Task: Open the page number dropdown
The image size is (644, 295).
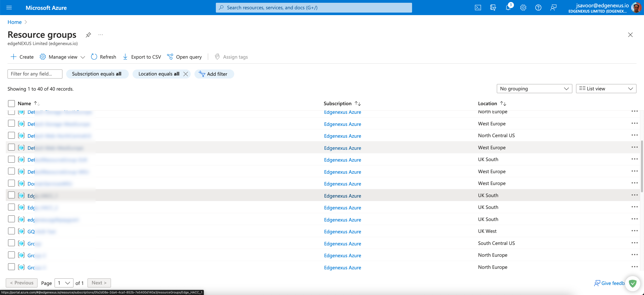Action: click(x=64, y=283)
